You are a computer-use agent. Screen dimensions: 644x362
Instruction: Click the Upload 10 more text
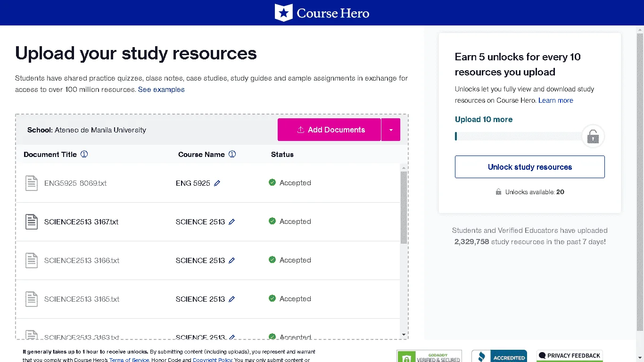pyautogui.click(x=484, y=119)
